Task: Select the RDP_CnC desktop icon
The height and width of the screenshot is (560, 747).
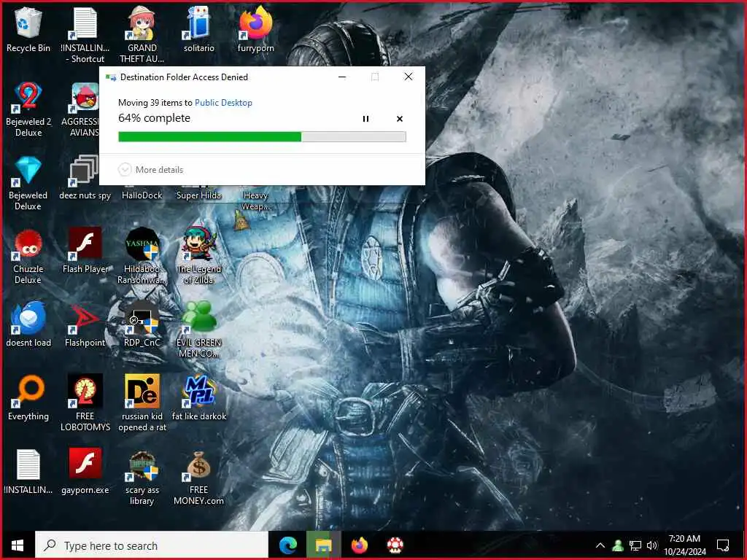Action: pyautogui.click(x=142, y=324)
